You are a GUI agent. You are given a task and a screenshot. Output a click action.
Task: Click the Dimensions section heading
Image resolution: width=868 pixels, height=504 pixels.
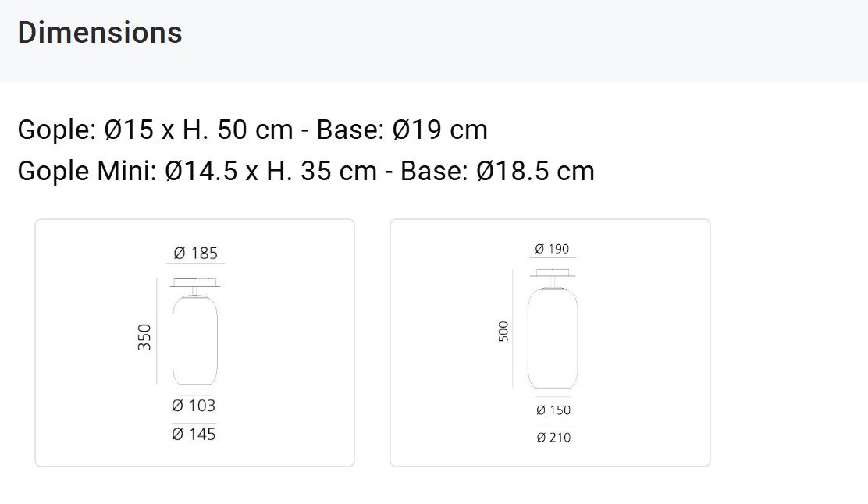(x=100, y=33)
